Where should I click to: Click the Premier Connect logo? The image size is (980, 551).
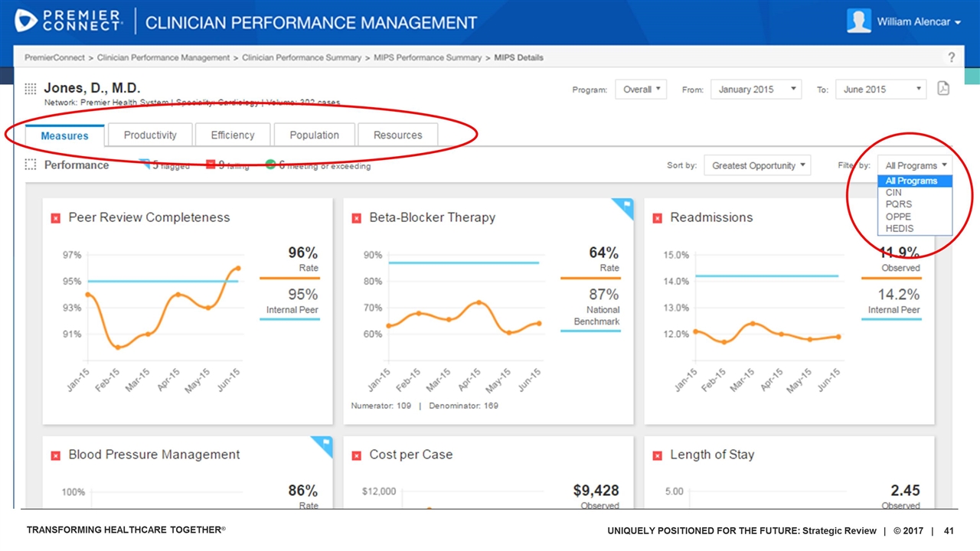[x=69, y=21]
